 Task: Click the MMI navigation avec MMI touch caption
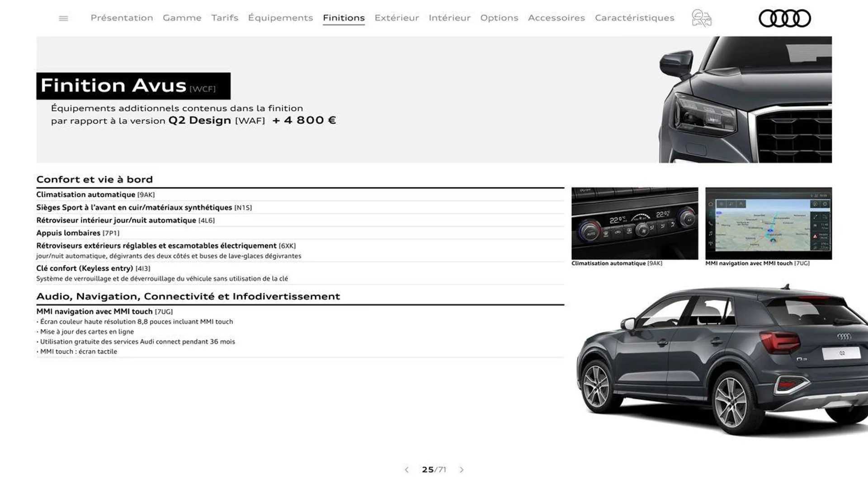[757, 263]
